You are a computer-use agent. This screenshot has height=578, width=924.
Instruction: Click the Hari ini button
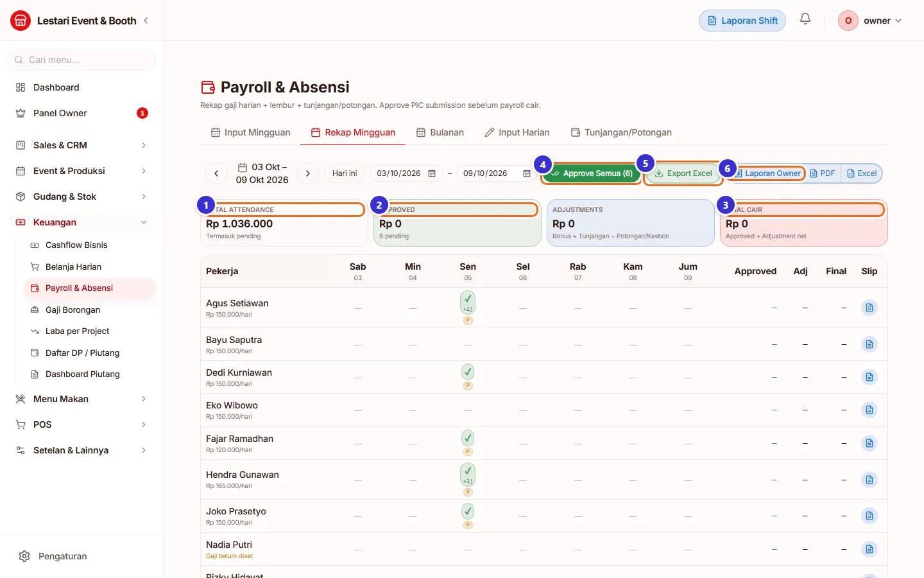point(345,173)
